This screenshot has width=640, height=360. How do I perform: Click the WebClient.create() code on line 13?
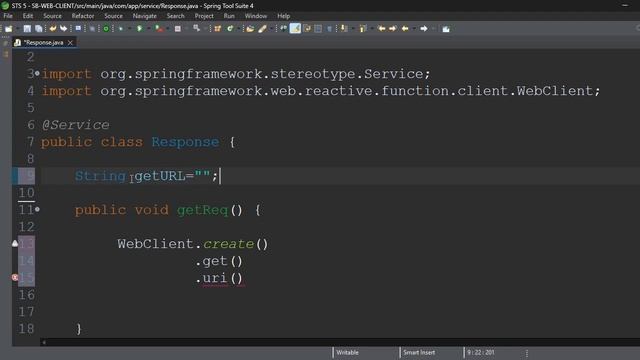pos(193,244)
